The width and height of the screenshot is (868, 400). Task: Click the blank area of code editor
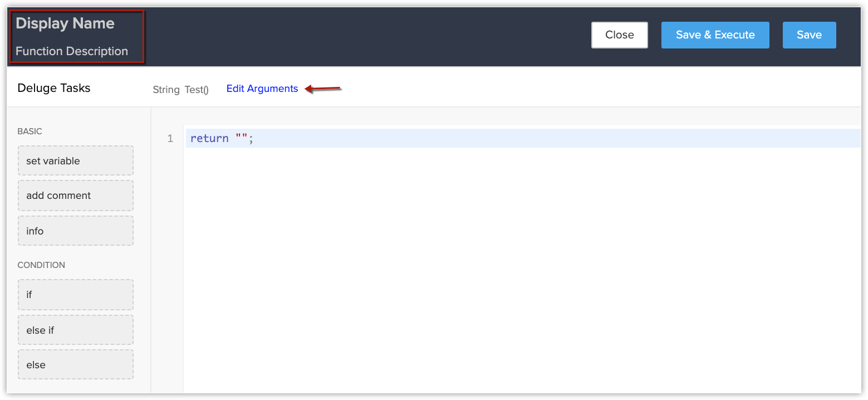pos(501,267)
